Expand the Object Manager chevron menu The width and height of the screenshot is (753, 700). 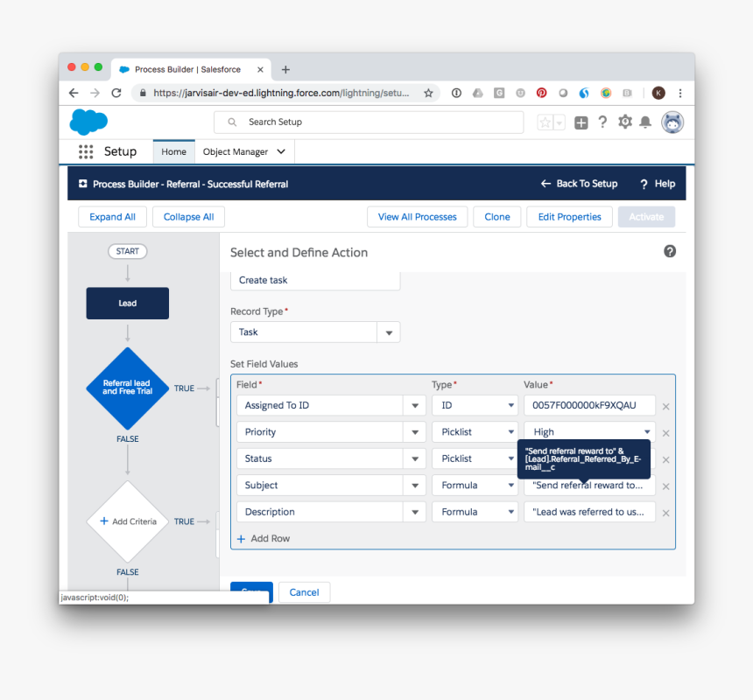[281, 151]
